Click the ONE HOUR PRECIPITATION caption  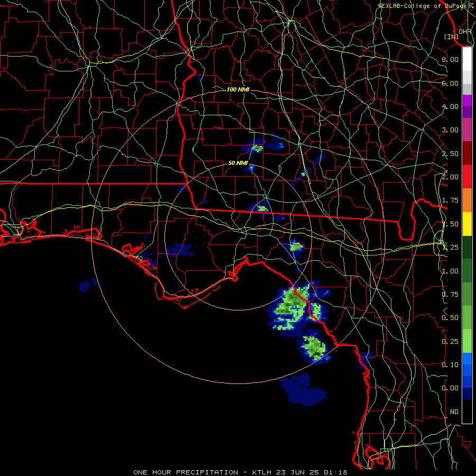[x=186, y=472]
